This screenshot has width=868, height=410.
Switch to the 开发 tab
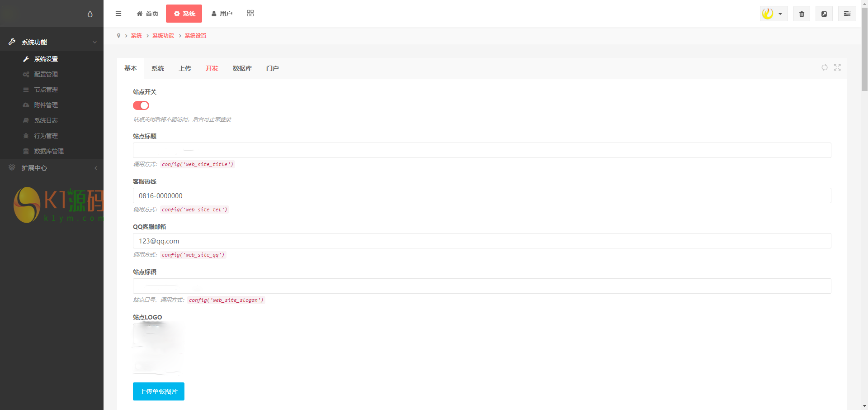click(212, 68)
